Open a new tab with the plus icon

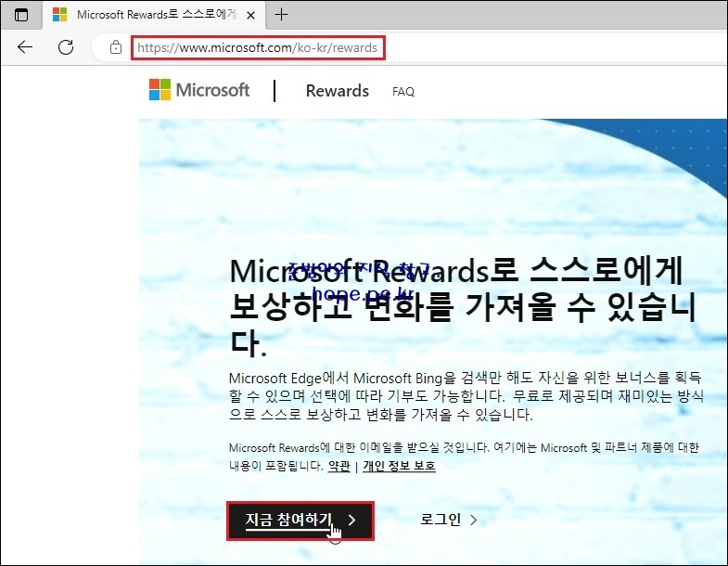[x=281, y=15]
